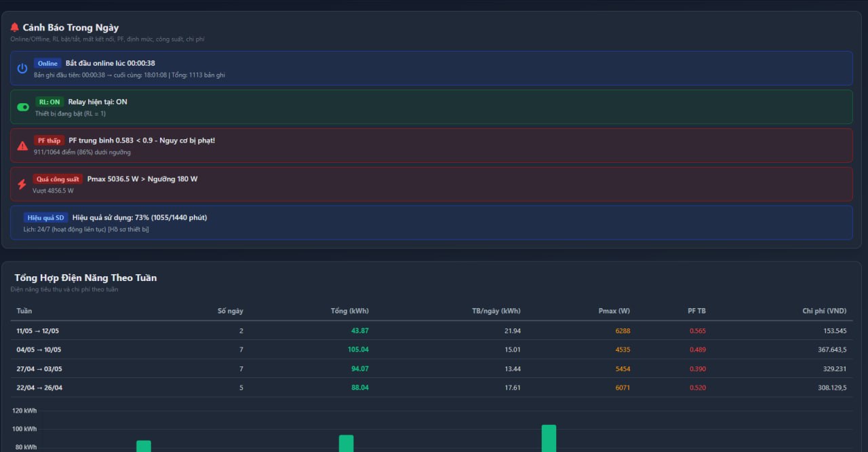
Task: Click the cost value 153.545
Action: tap(835, 331)
